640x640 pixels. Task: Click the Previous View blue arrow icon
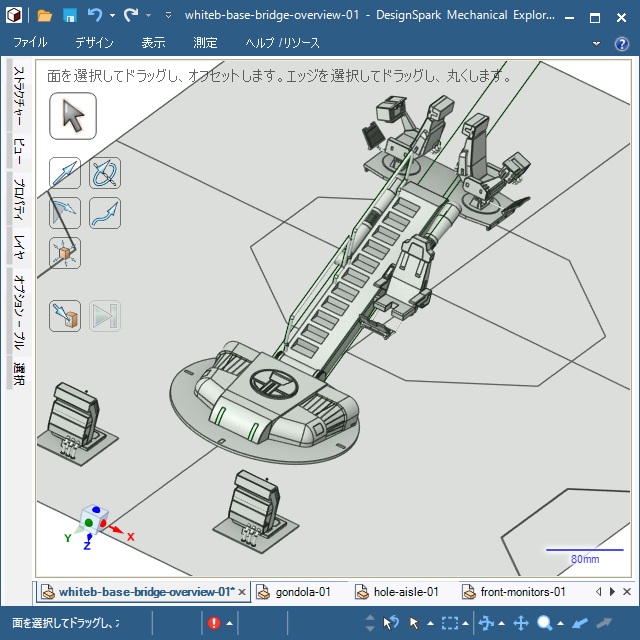(x=580, y=623)
